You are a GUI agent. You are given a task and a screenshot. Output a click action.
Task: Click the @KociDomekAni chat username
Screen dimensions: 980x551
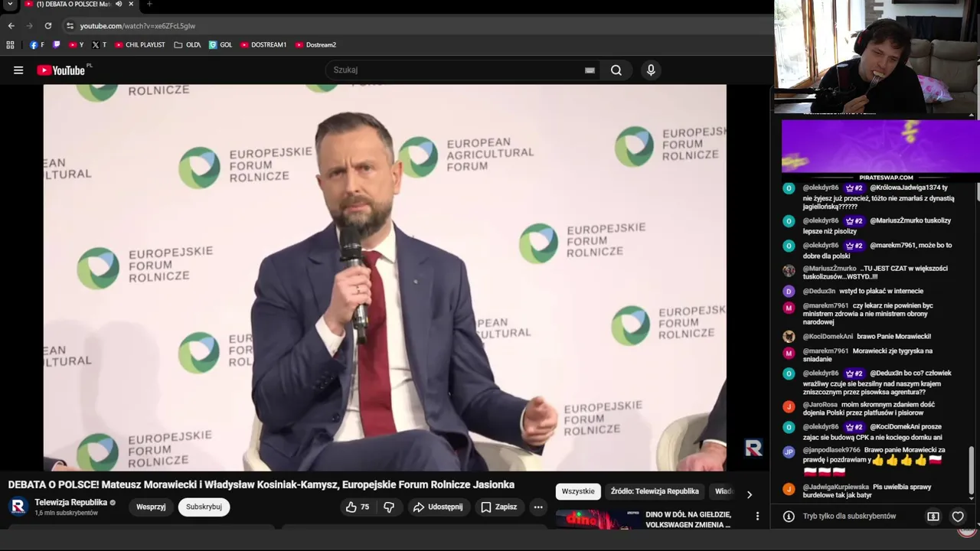828,337
